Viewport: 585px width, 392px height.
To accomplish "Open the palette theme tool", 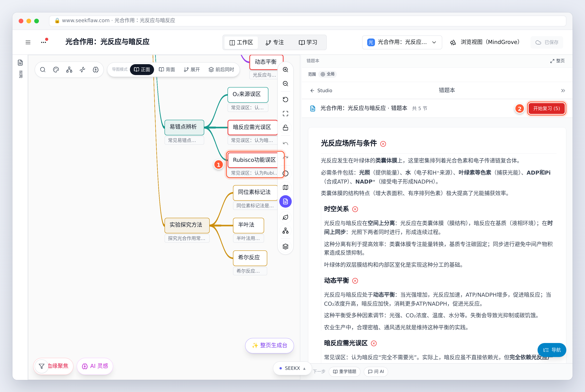I will pyautogui.click(x=56, y=69).
